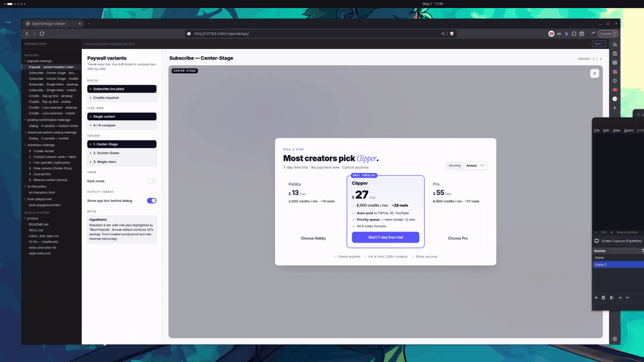Toggle Dark mode switch
The height and width of the screenshot is (362, 644).
tap(152, 181)
